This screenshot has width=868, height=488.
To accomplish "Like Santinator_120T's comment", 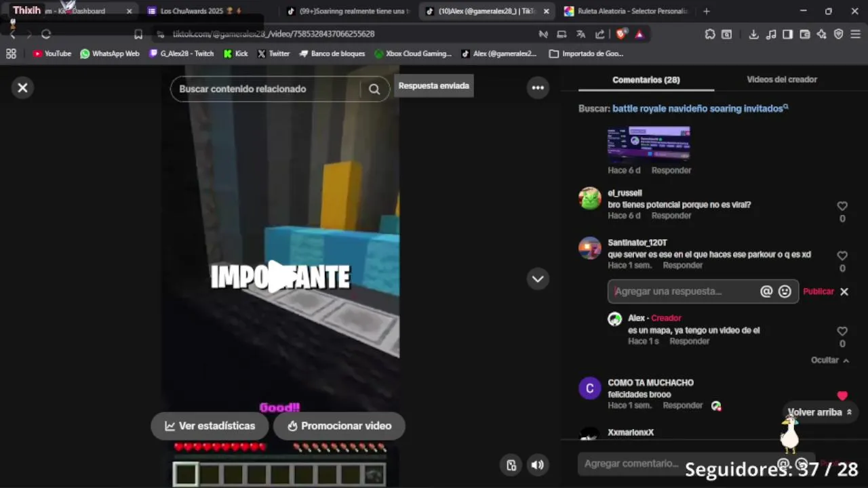I will click(x=842, y=256).
